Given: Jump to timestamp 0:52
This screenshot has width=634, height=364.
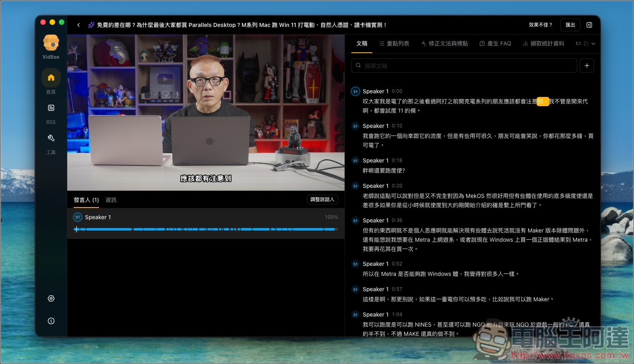Looking at the screenshot, I should point(397,264).
